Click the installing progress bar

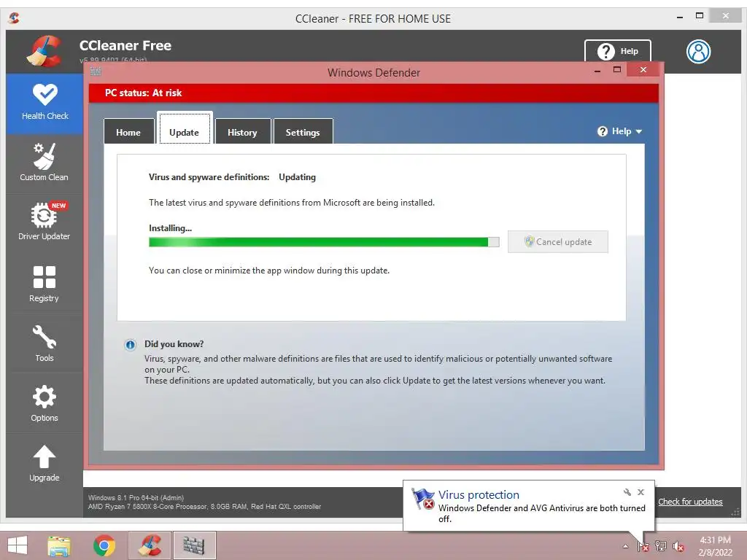[x=324, y=242]
